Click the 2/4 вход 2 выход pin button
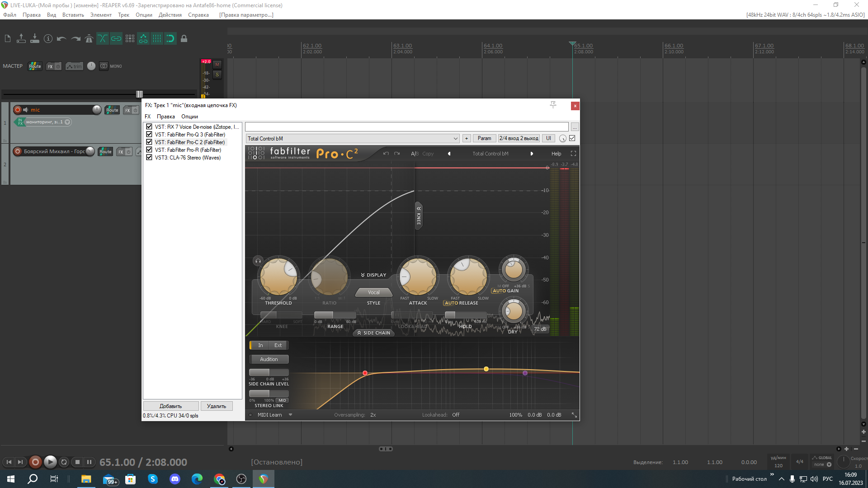This screenshot has height=488, width=868. point(519,139)
